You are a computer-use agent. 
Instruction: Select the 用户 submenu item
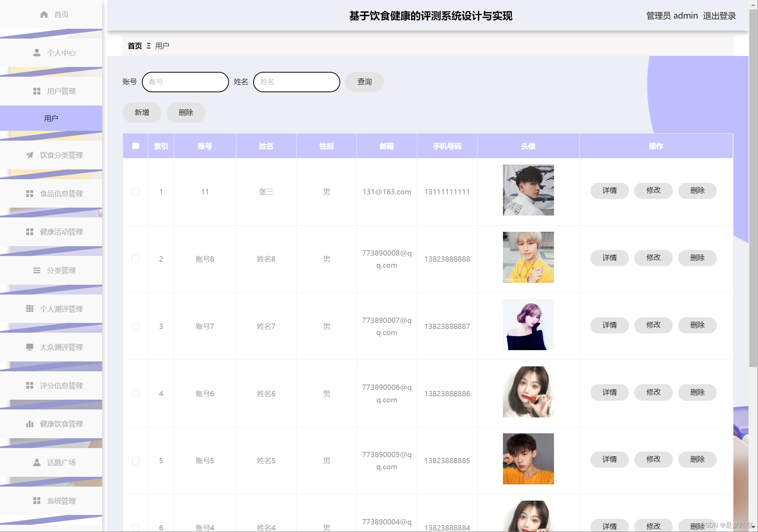[51, 118]
